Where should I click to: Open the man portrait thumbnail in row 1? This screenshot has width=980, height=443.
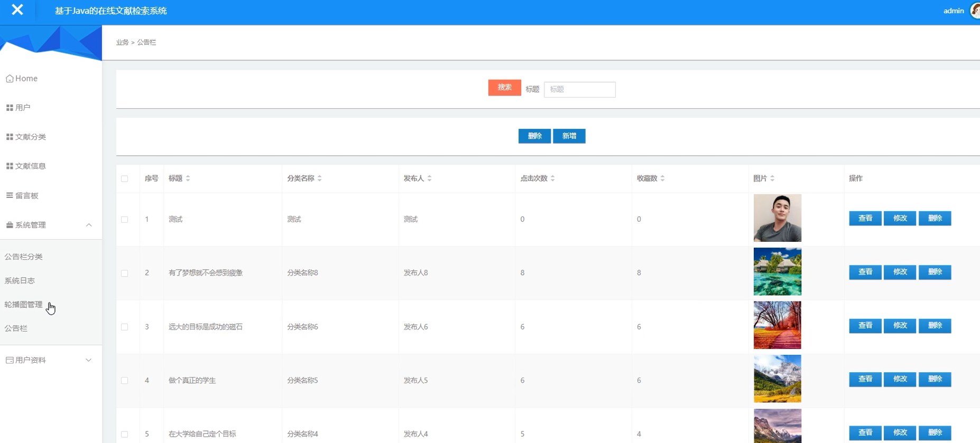point(778,218)
